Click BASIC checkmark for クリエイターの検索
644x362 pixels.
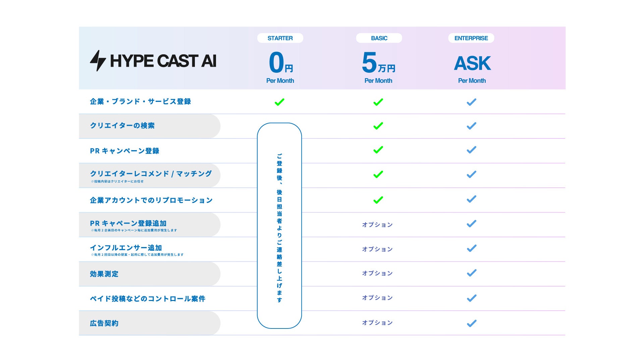tap(378, 126)
